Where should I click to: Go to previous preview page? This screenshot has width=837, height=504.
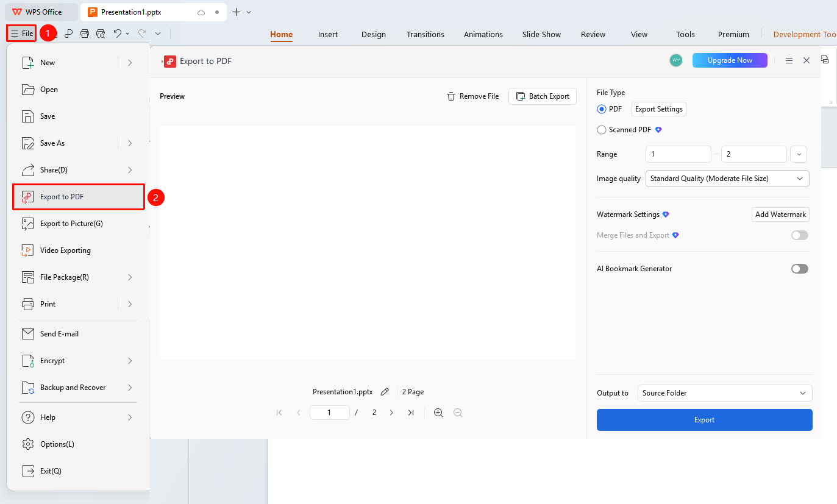coord(299,413)
